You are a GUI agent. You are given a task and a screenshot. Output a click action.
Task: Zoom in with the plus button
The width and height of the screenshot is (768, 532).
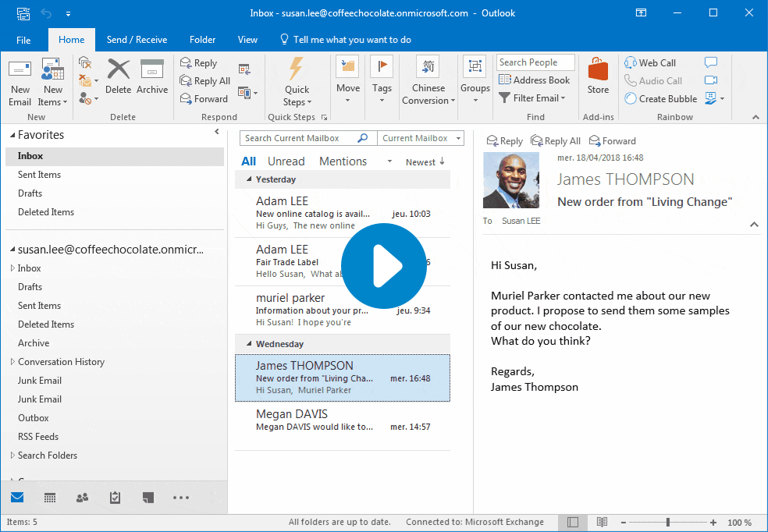(713, 522)
